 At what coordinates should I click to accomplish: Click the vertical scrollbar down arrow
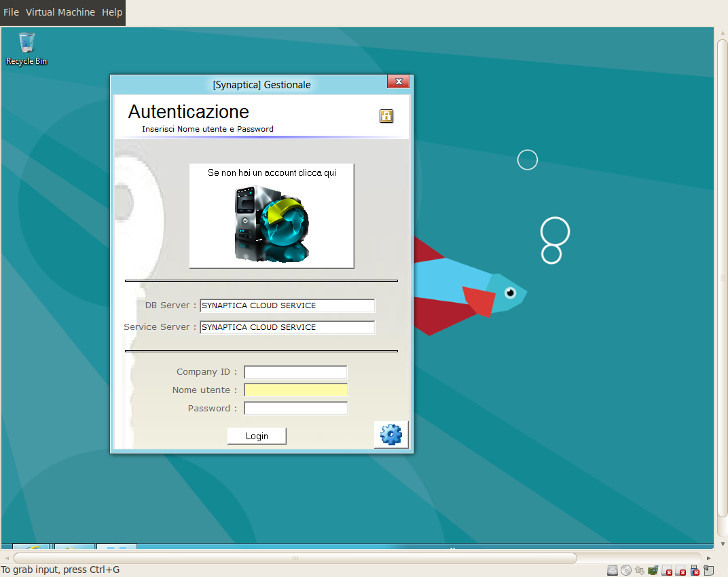pyautogui.click(x=723, y=544)
